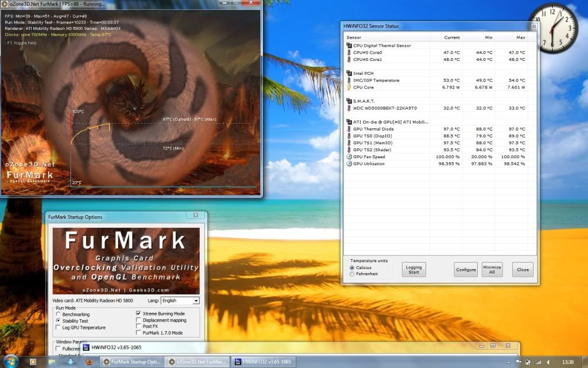The width and height of the screenshot is (588, 368).
Task: Close the FurMark Startup Options dialog
Action: click(196, 215)
